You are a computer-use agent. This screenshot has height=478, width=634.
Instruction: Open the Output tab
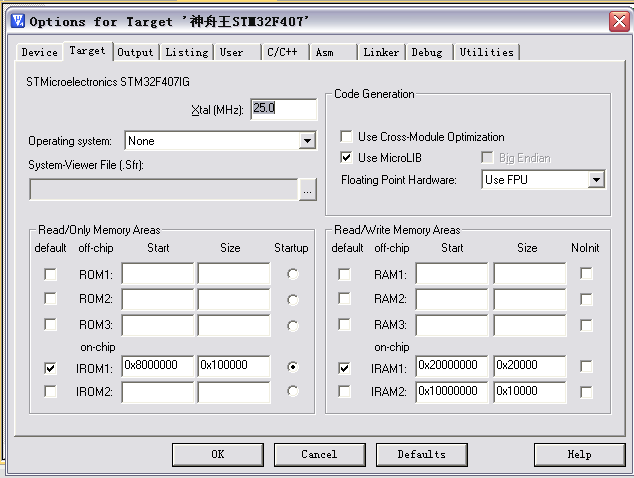click(135, 53)
